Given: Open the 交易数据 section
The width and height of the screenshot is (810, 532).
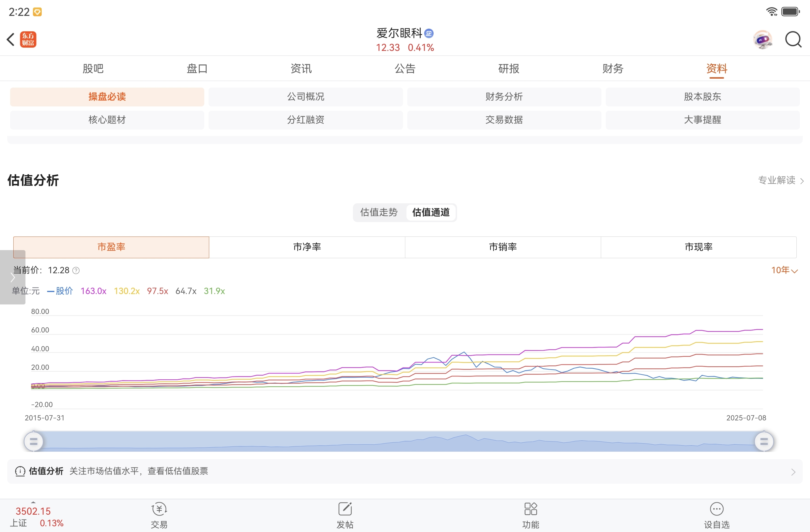Looking at the screenshot, I should tap(504, 120).
